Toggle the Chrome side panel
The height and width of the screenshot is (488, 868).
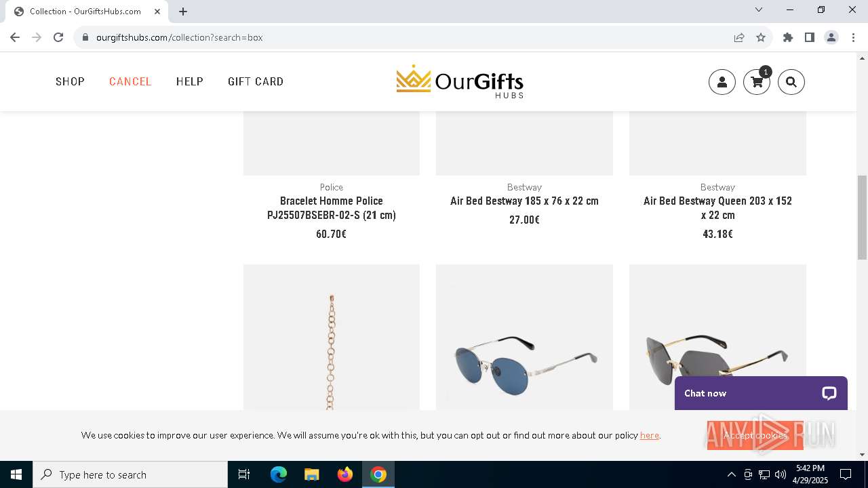coord(809,37)
